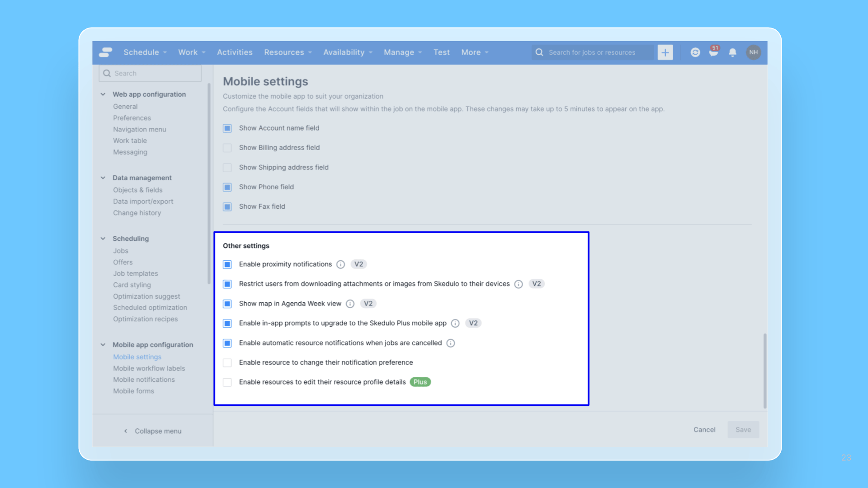
Task: Toggle Show map in Agenda Week view checkbox
Action: pyautogui.click(x=227, y=304)
